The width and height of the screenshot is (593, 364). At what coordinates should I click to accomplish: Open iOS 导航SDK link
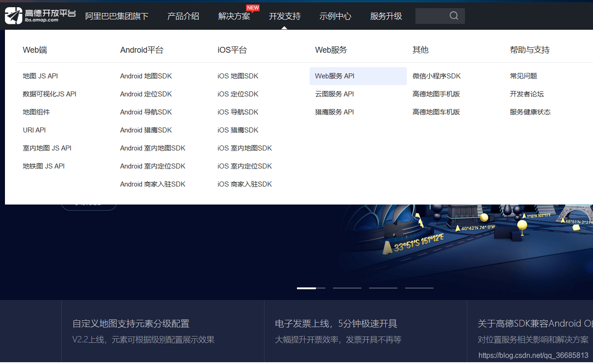point(238,112)
